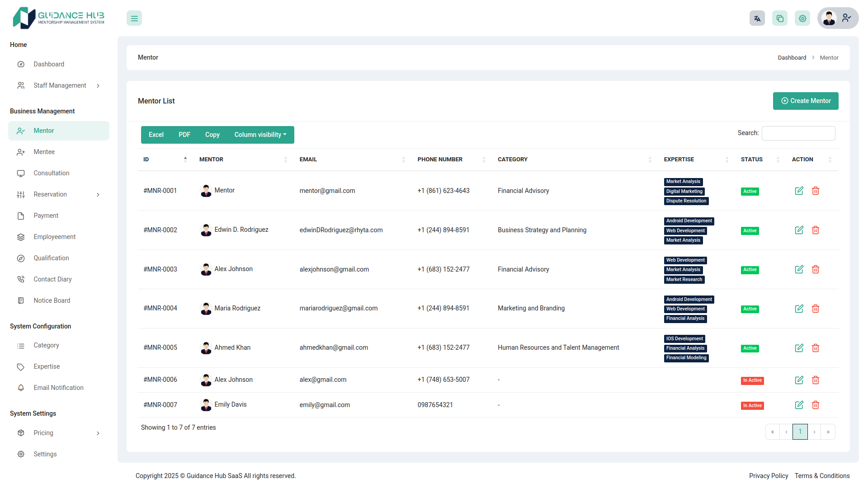The image size is (868, 488).
Task: Click the settings gear icon in top bar
Action: [802, 18]
